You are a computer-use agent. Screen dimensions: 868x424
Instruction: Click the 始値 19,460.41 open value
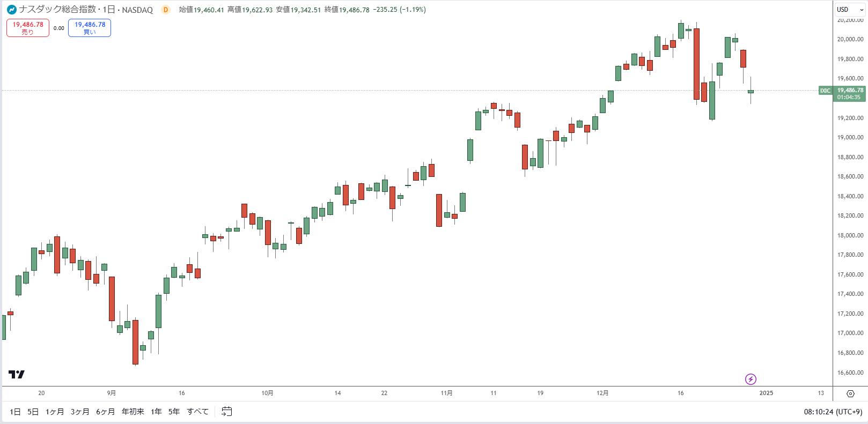coord(202,10)
